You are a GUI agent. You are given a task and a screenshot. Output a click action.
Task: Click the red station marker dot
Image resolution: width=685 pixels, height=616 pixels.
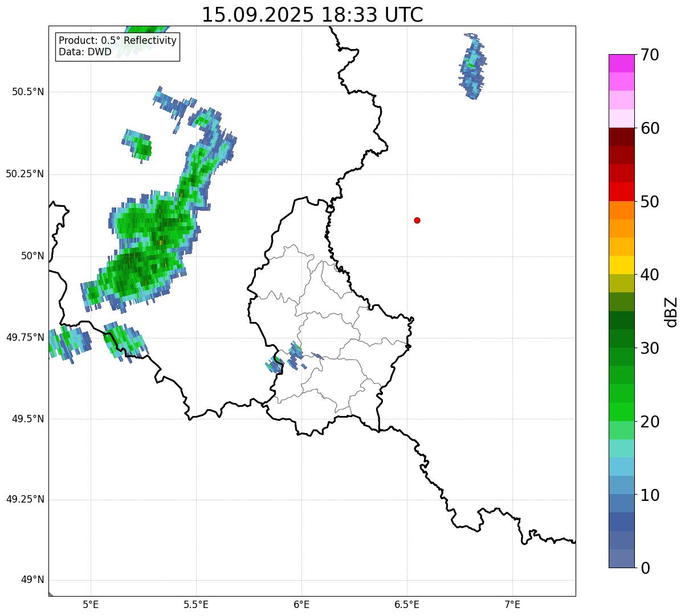[x=417, y=220]
